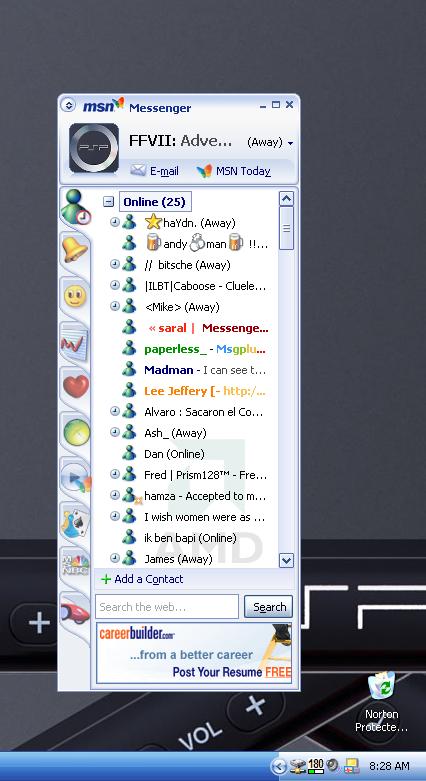Open the status dropdown next to (Away)

pyautogui.click(x=290, y=143)
